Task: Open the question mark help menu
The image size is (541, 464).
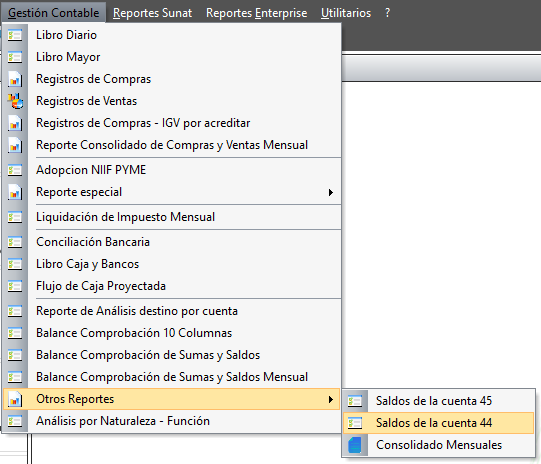Action: click(387, 13)
